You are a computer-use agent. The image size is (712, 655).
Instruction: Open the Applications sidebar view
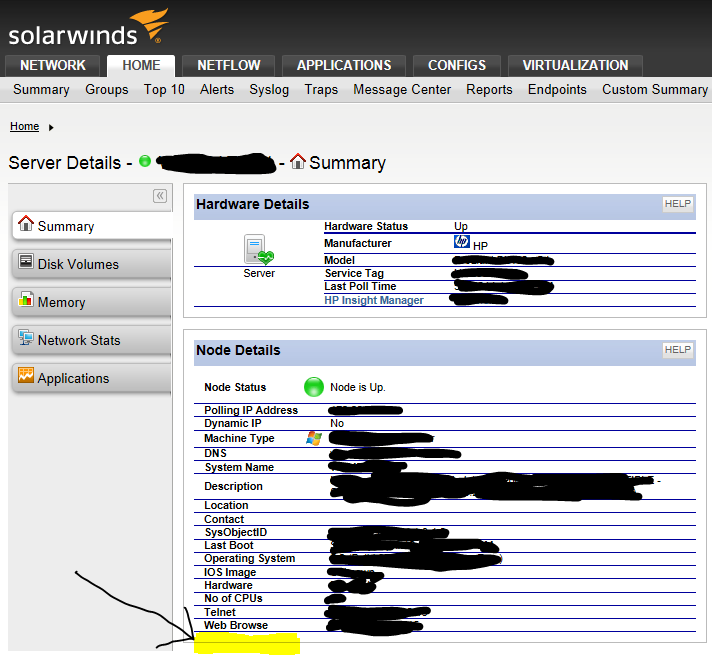coord(92,378)
